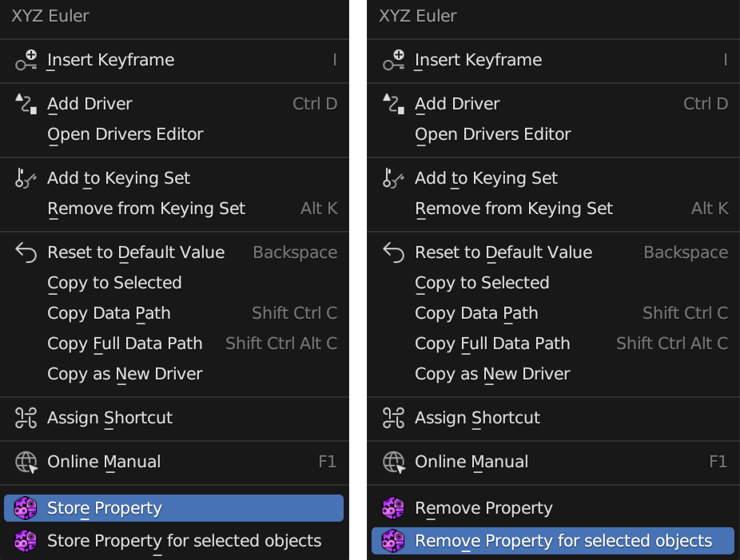Click the Reset to Default Value undo arrow icon
Image resolution: width=740 pixels, height=560 pixels.
(25, 252)
